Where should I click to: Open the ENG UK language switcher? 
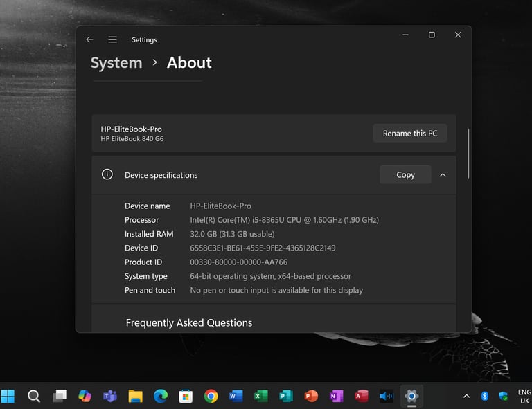[x=524, y=397]
